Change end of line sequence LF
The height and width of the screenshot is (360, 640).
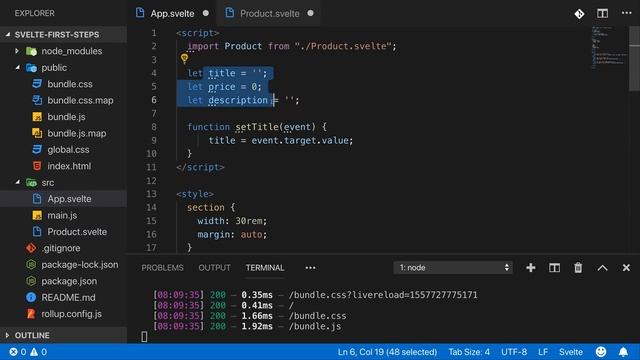[543, 352]
